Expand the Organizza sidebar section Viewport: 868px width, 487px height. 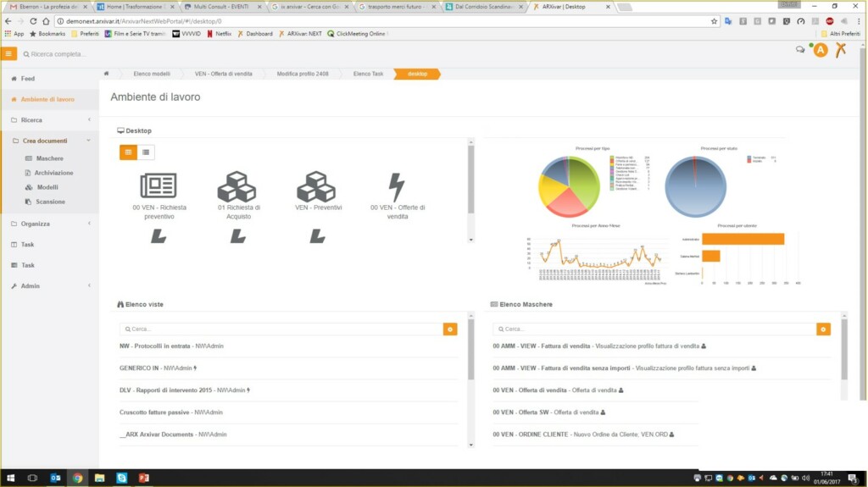(49, 224)
